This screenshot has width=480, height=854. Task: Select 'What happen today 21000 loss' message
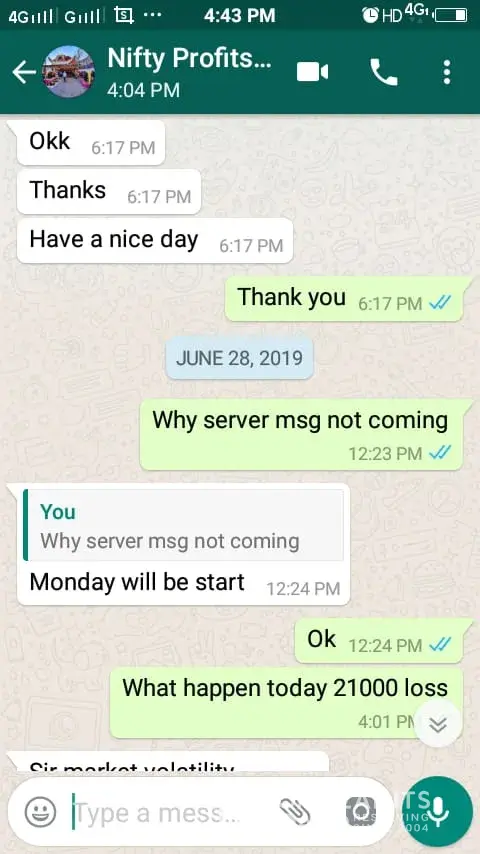click(x=286, y=703)
